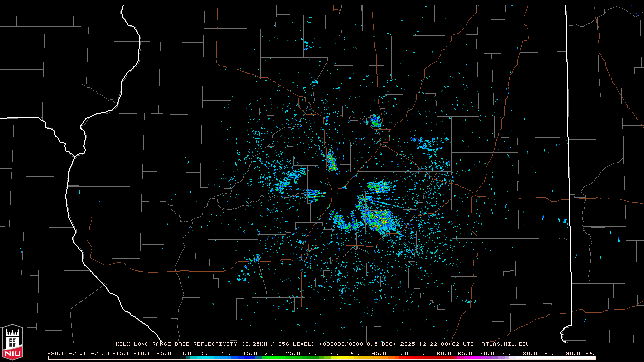Click the '(0.25KM / 256 LEVEL)' text
This screenshot has height=362, width=644.
coord(278,344)
